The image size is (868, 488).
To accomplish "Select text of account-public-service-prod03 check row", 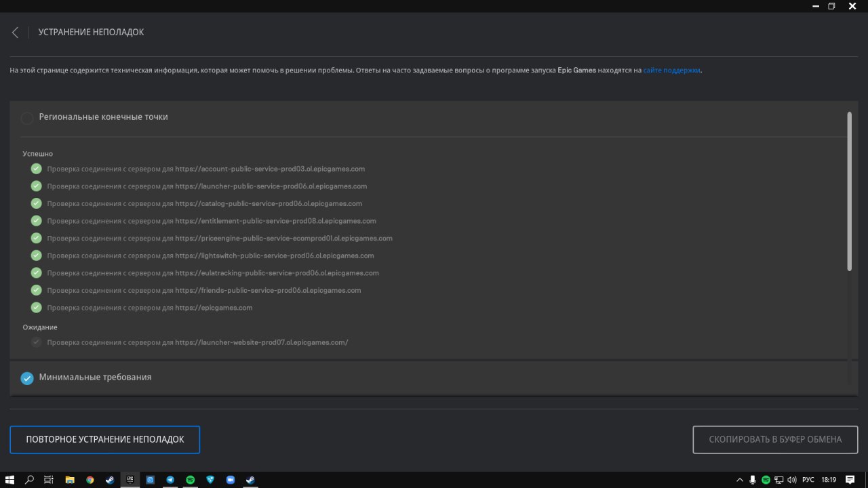I will 206,169.
